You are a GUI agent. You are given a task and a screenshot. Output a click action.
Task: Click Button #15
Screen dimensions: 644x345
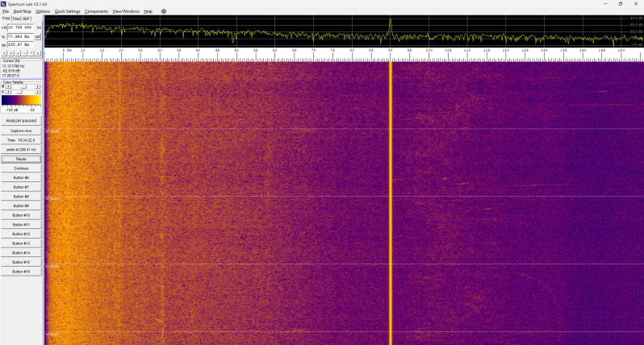21,262
